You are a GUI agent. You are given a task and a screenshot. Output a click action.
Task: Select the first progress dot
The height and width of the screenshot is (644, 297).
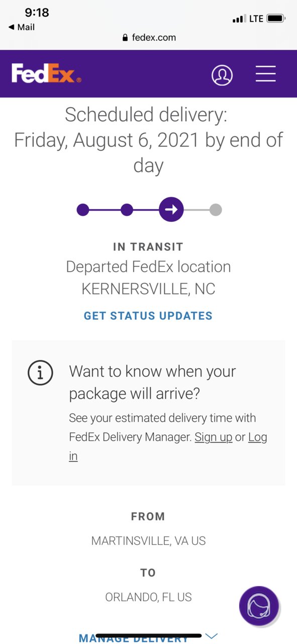click(x=83, y=209)
